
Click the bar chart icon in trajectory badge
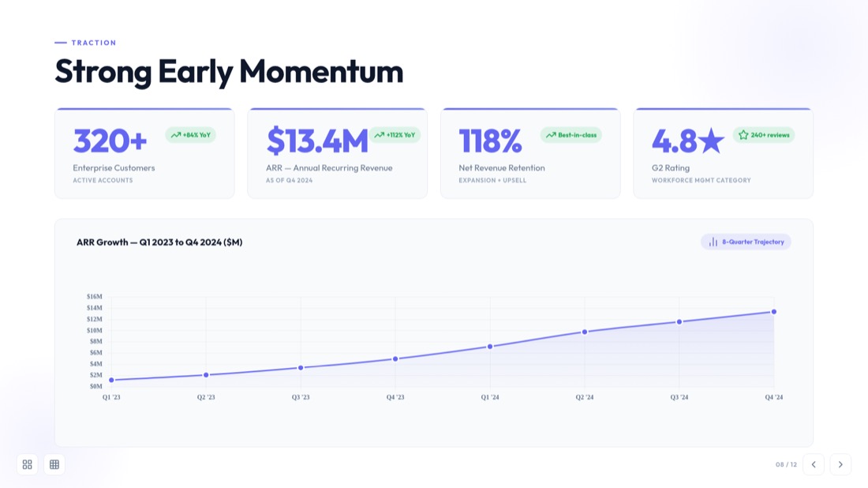pyautogui.click(x=713, y=242)
